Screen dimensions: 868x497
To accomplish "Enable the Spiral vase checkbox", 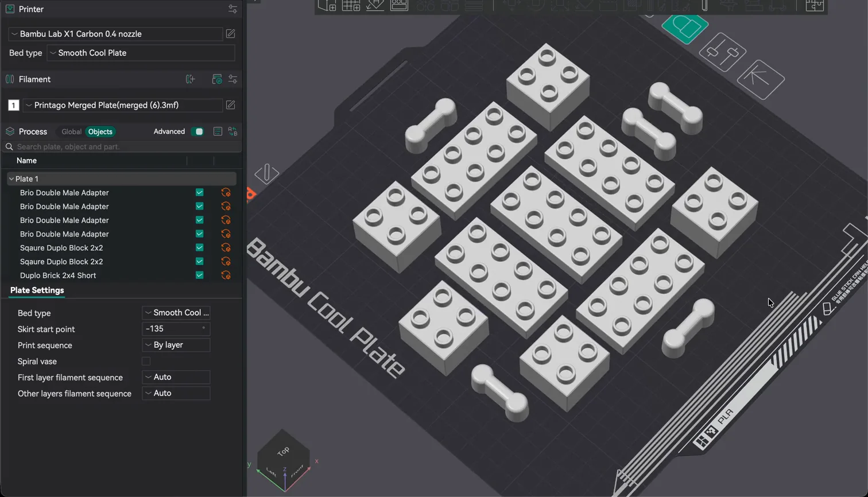I will point(146,362).
